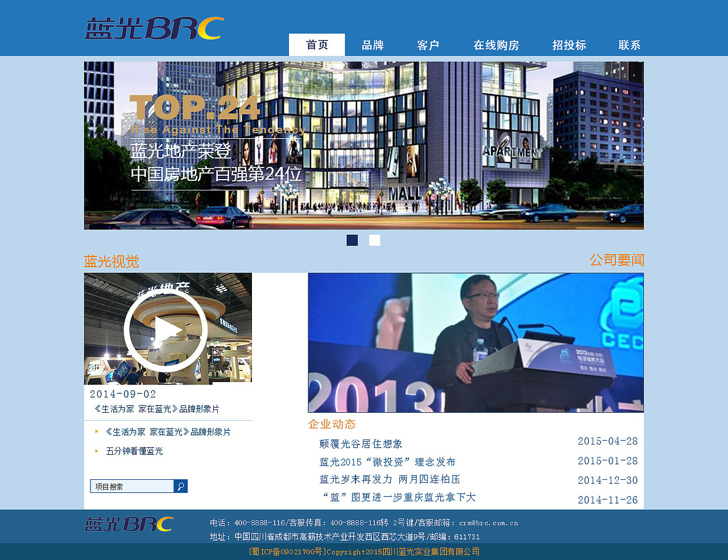Screen dimensions: 728x560
Task: Click into the 项目搜索 input field
Action: (132, 486)
